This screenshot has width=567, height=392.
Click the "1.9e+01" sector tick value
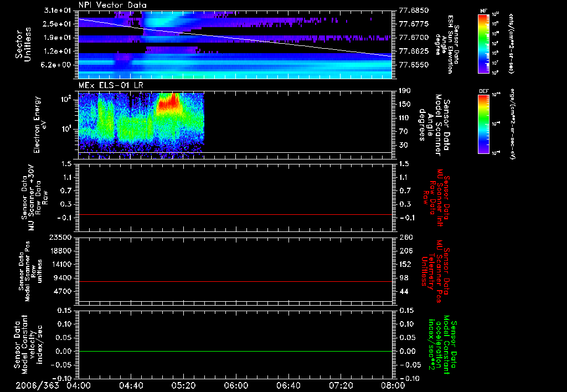(58, 38)
